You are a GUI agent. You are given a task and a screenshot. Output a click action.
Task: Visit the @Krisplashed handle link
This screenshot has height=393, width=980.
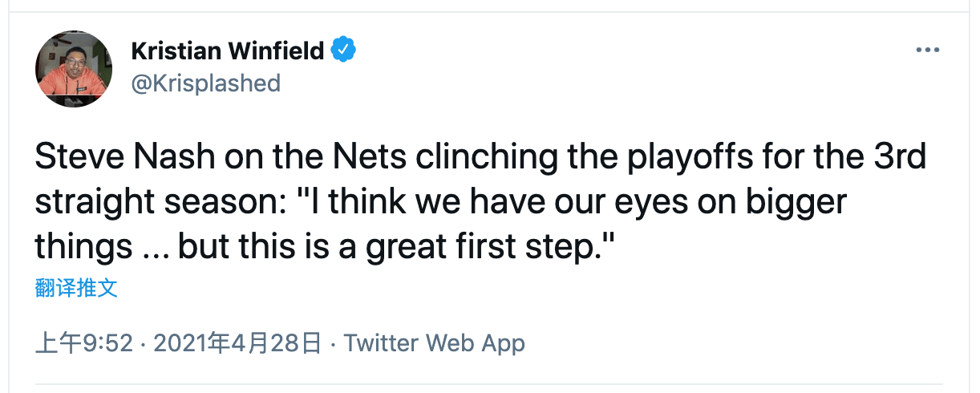pos(205,83)
